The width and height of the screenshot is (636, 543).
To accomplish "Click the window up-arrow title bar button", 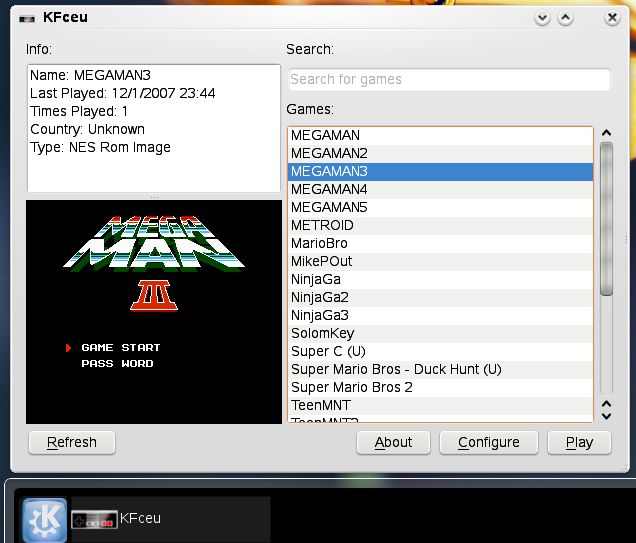I will [x=565, y=18].
